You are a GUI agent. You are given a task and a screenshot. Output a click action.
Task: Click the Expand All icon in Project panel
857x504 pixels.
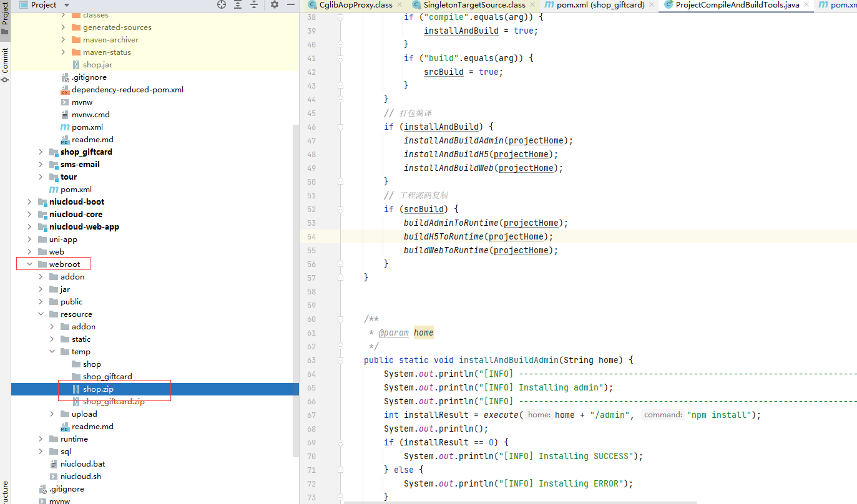tap(238, 4)
